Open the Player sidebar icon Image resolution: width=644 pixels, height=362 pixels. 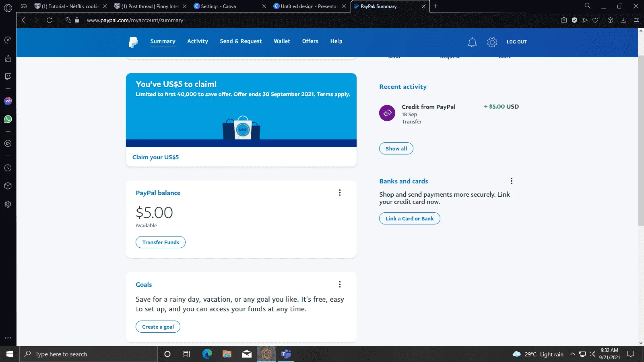pyautogui.click(x=8, y=144)
